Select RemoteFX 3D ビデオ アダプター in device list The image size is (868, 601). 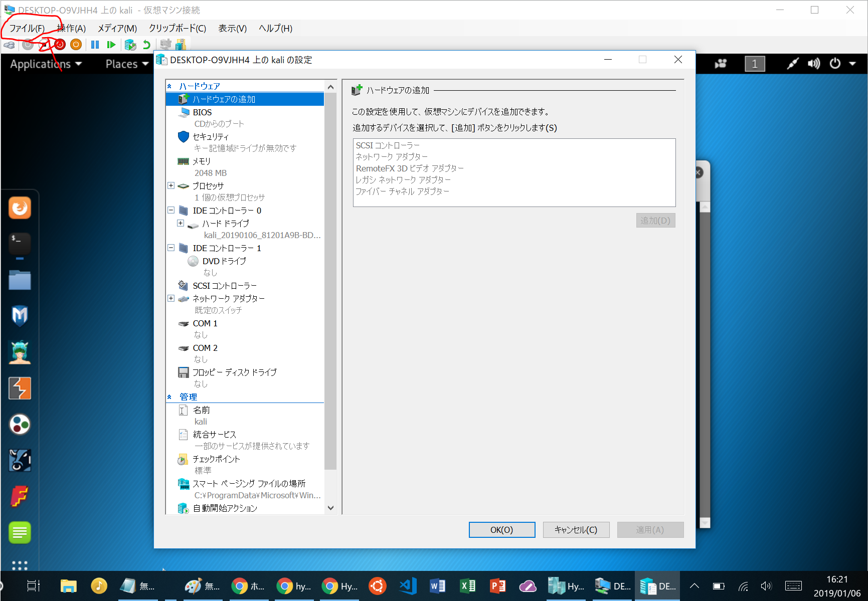tap(410, 168)
